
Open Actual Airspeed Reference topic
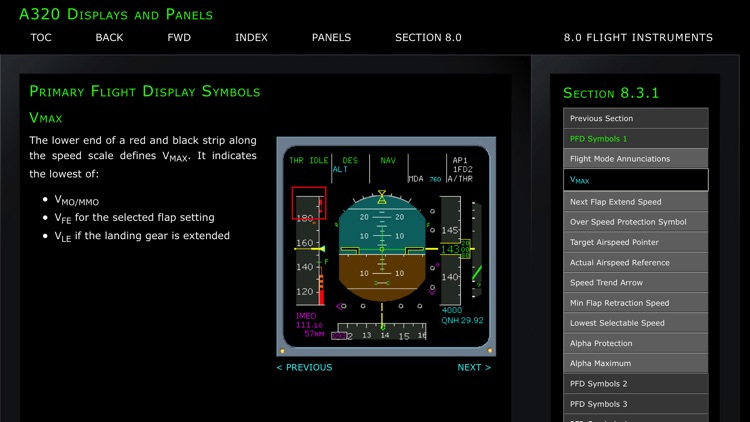636,263
